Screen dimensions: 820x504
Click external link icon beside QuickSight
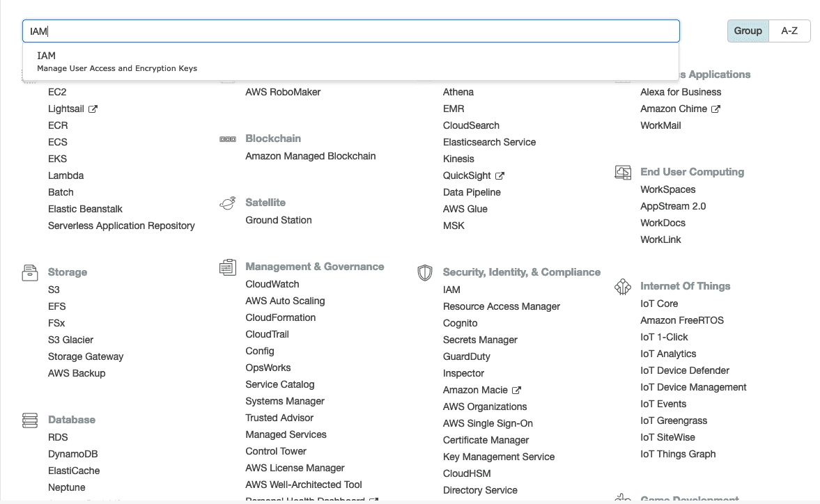[500, 176]
